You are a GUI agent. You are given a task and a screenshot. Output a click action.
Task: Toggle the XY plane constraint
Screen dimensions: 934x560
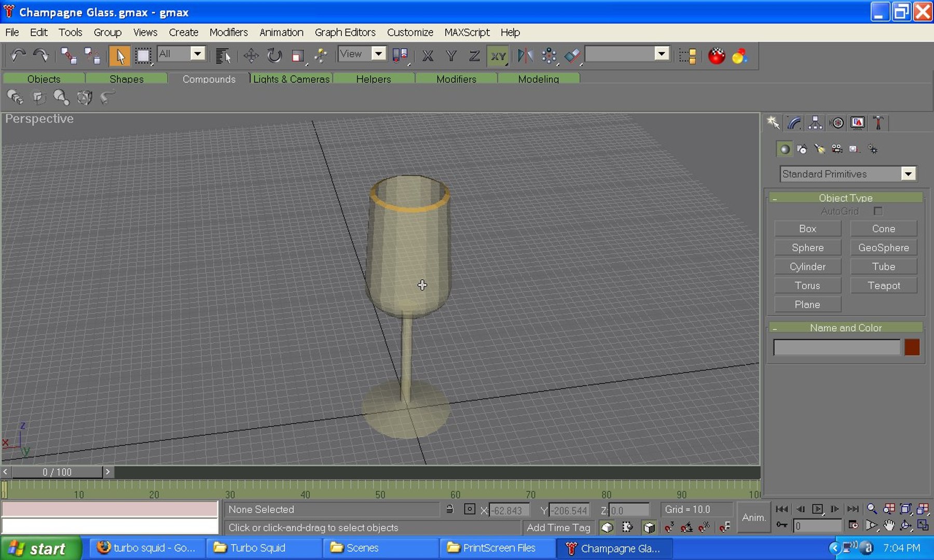coord(498,55)
